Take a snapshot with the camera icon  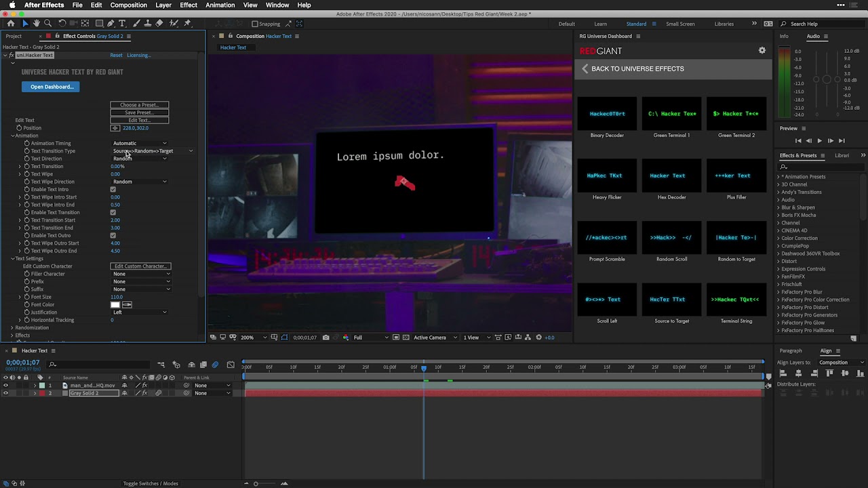(326, 338)
